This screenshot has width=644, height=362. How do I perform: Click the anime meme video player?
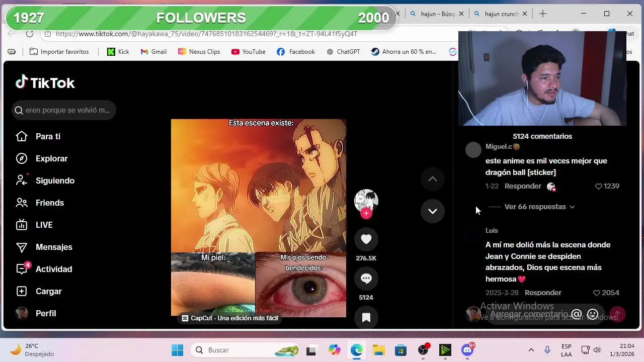click(x=259, y=218)
